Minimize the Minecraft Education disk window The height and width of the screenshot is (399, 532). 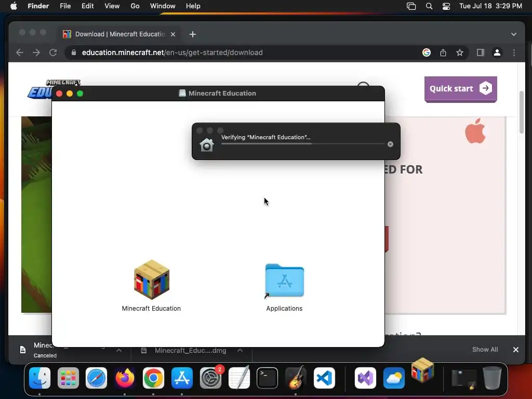(70, 94)
